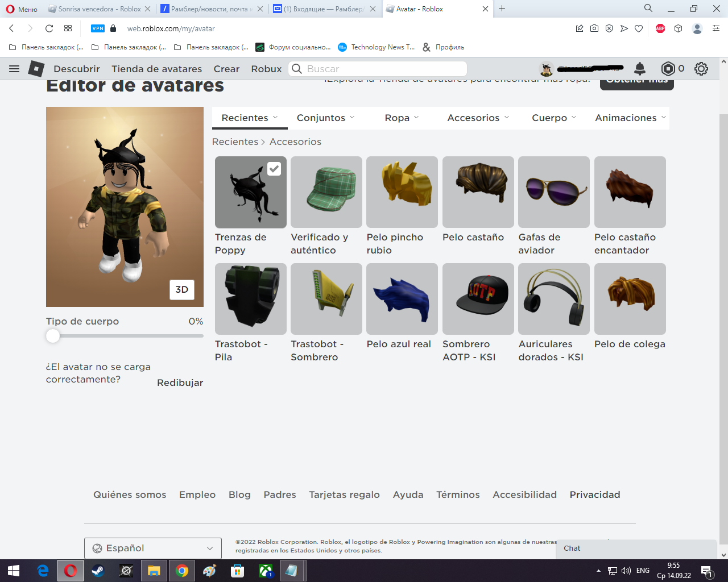The height and width of the screenshot is (582, 728).
Task: Select the Auriculares dorados - KSI thumbnail
Action: coord(554,299)
